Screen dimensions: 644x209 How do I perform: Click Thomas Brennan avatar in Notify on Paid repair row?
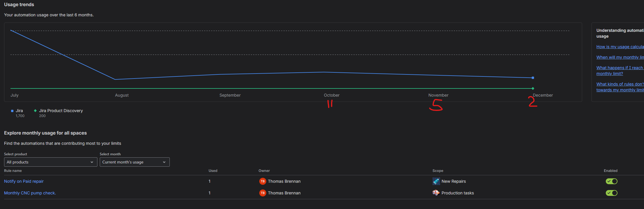click(263, 181)
